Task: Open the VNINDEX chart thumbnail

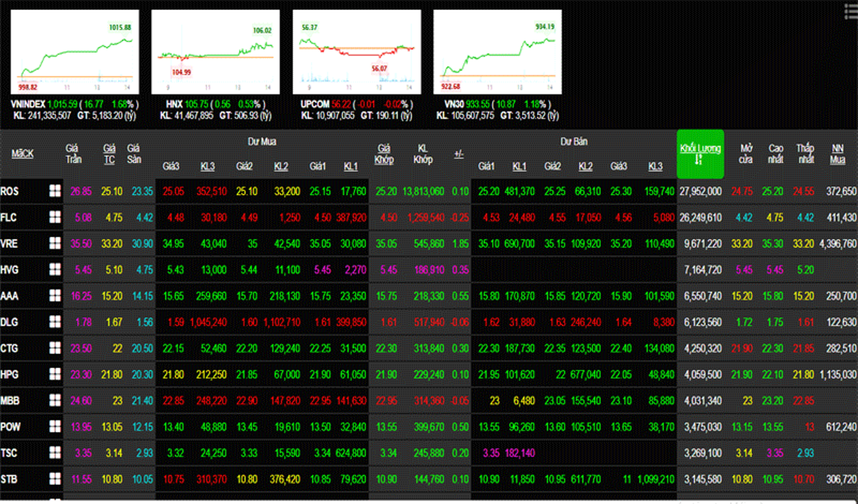Action: pyautogui.click(x=75, y=52)
